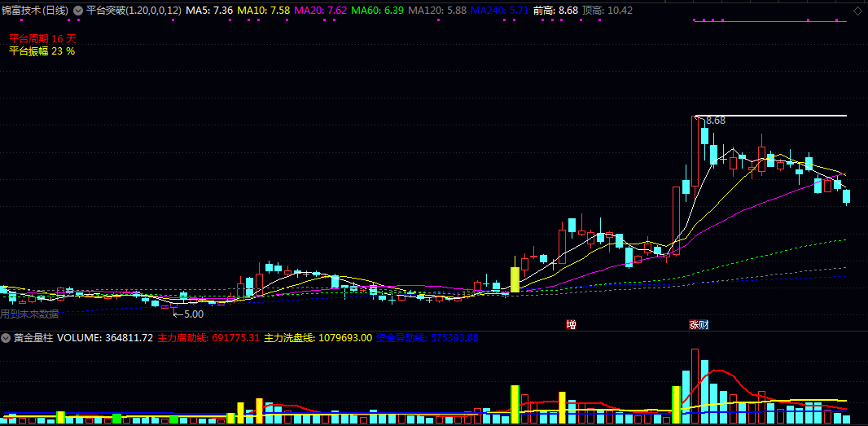Click the red 增 event marker

click(572, 325)
